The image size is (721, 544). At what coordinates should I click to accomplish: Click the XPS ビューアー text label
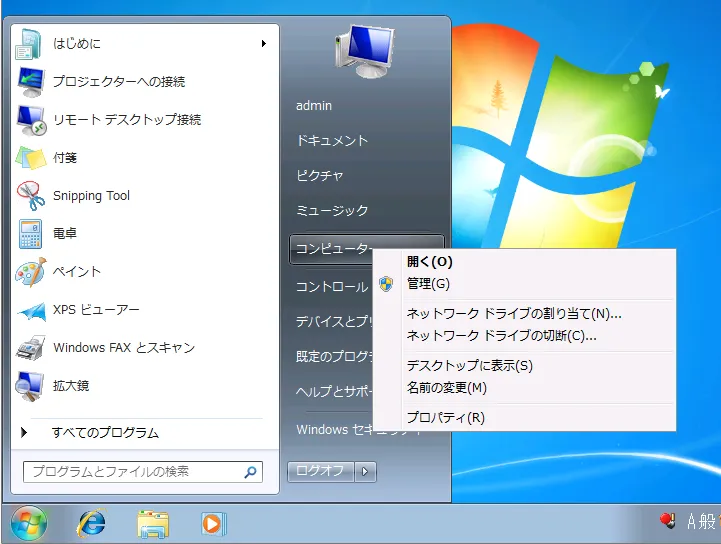96,310
